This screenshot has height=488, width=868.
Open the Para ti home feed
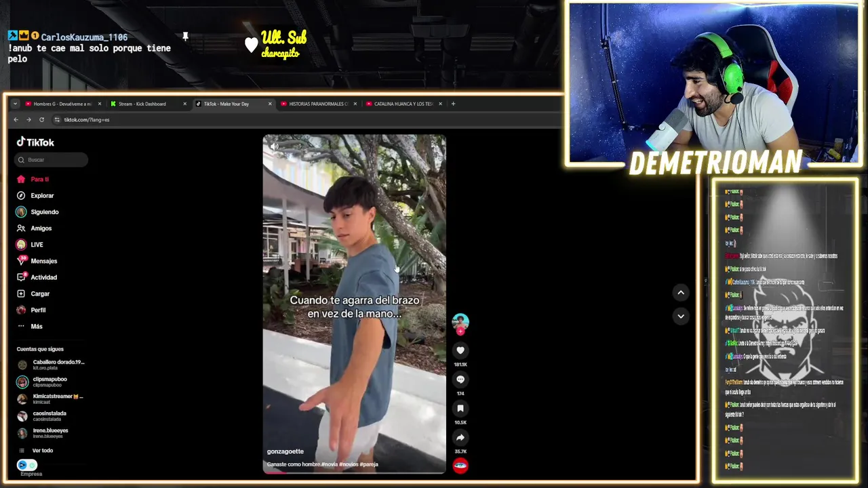pyautogui.click(x=34, y=180)
